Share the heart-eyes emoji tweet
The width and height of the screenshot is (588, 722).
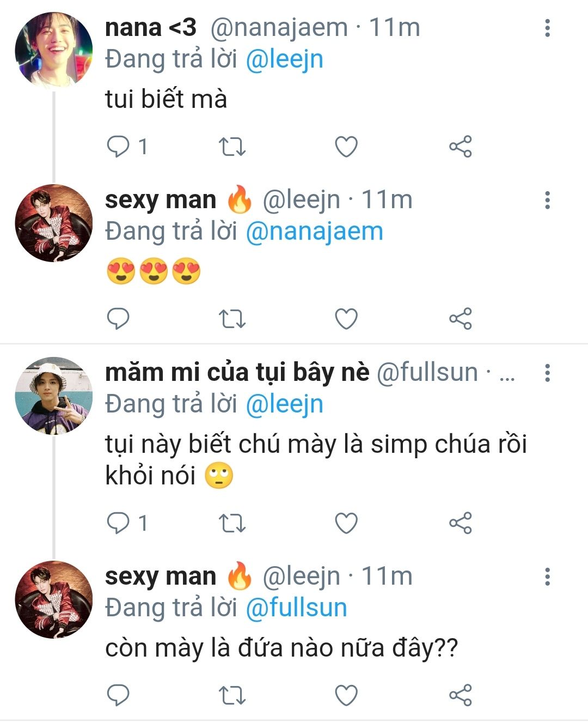(x=460, y=319)
